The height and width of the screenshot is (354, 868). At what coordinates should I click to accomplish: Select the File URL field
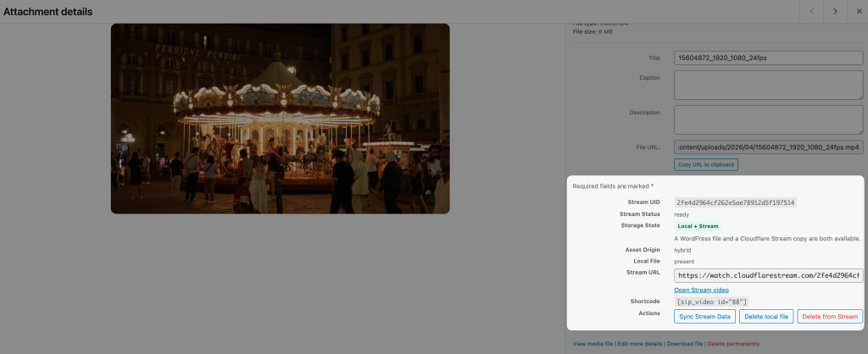768,147
